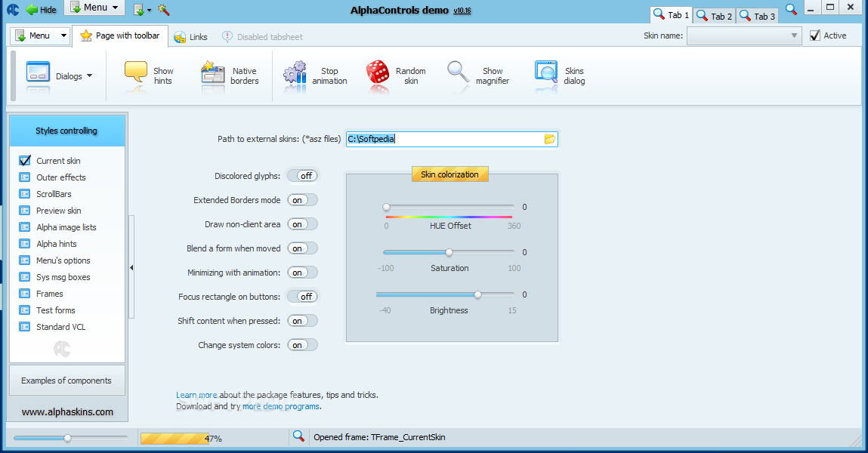The height and width of the screenshot is (453, 868).
Task: Toggle Discolored glyphs switch
Action: (x=302, y=176)
